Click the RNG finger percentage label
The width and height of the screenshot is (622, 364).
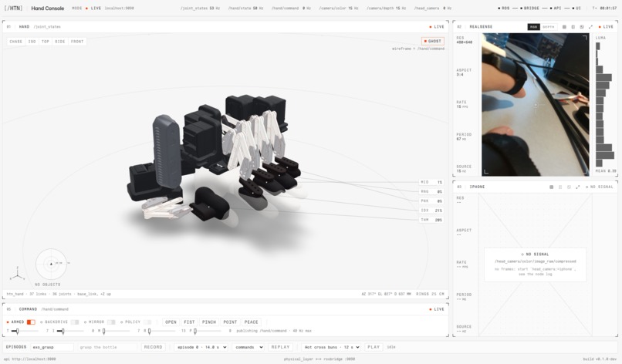(431, 191)
